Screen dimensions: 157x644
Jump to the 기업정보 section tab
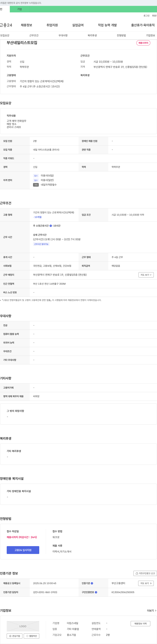[150, 36]
